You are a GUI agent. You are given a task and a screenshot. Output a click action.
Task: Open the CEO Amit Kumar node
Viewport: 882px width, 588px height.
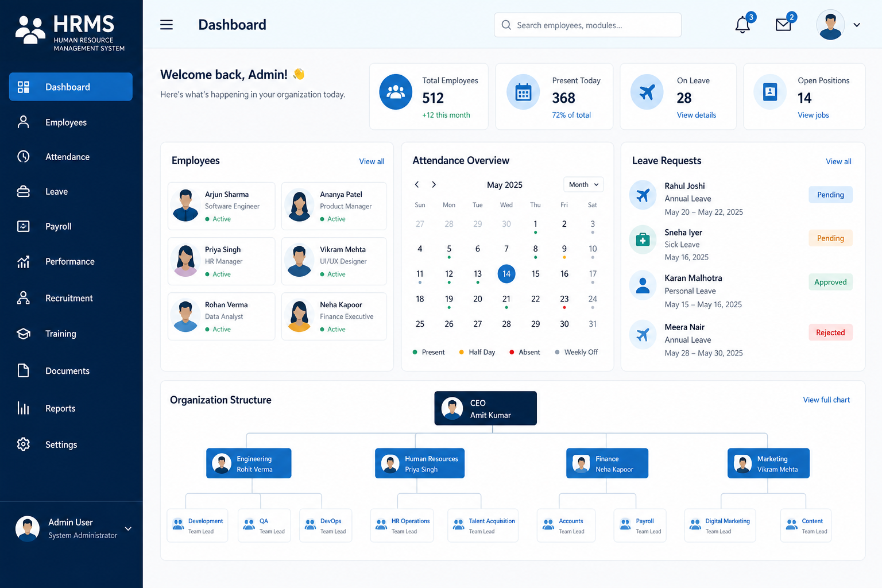tap(485, 408)
